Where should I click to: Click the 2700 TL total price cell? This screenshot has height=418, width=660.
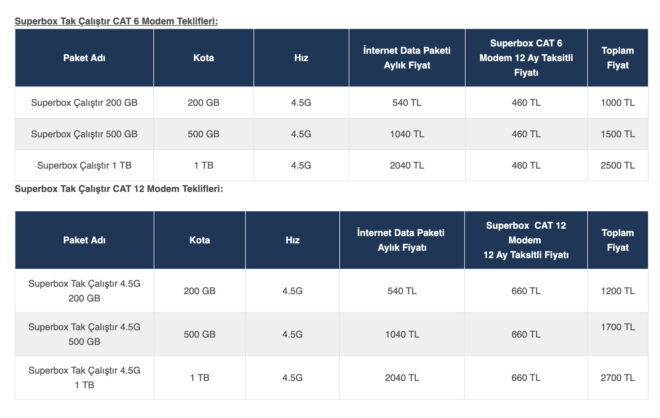tap(617, 377)
